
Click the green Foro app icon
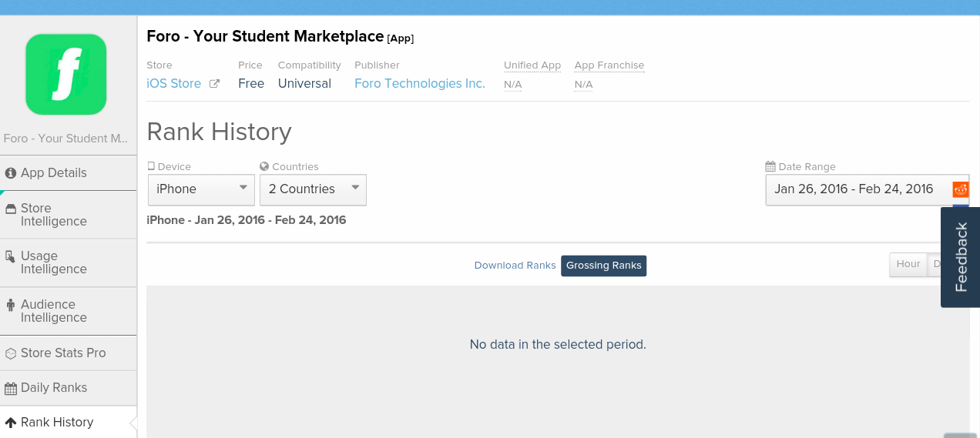click(65, 74)
